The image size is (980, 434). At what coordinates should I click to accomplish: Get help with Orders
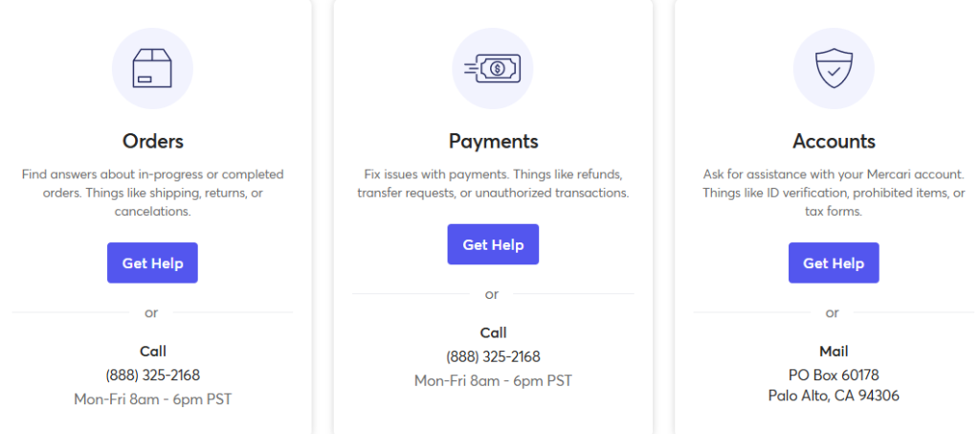point(152,263)
